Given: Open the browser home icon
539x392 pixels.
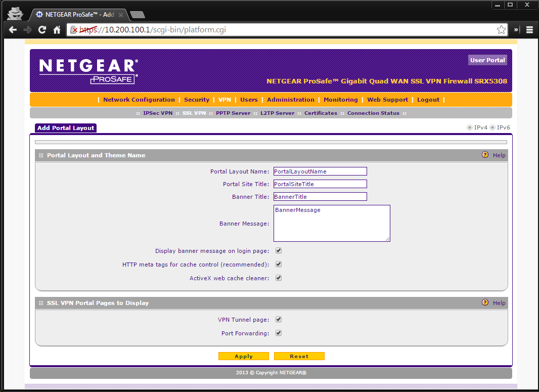Looking at the screenshot, I should pyautogui.click(x=57, y=30).
